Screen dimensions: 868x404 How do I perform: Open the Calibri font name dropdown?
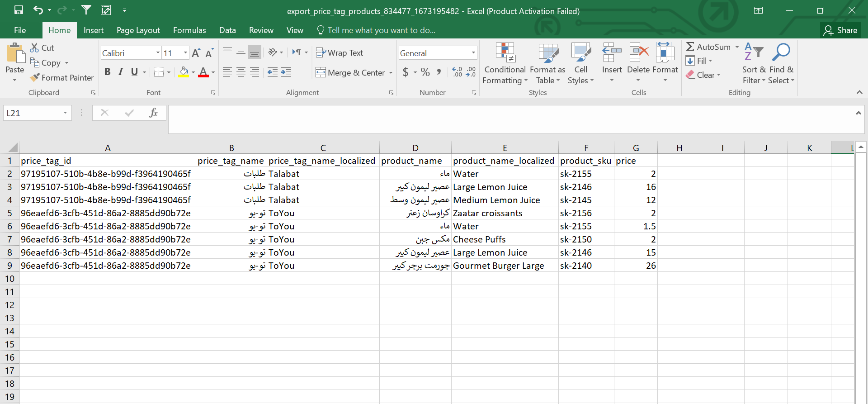pos(158,53)
